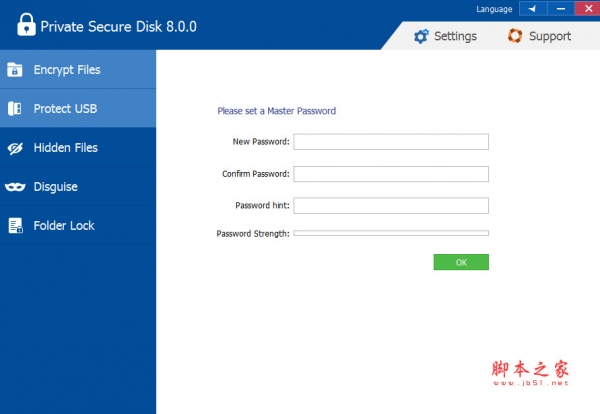This screenshot has width=600, height=414.
Task: Click the Disguise mask icon
Action: click(x=15, y=187)
